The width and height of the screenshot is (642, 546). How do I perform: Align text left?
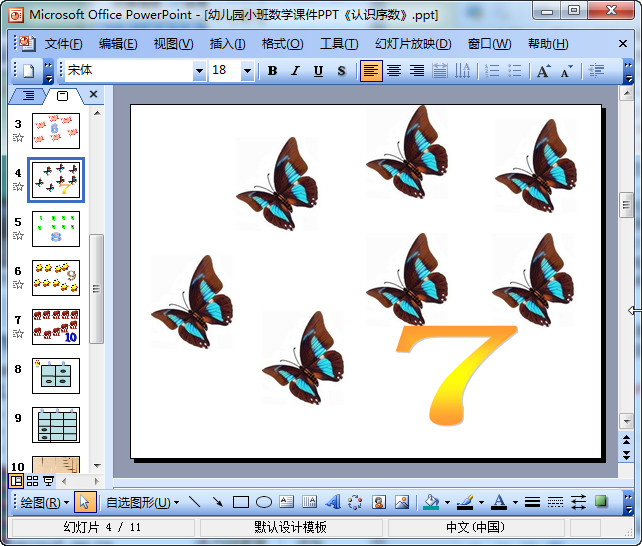(371, 71)
